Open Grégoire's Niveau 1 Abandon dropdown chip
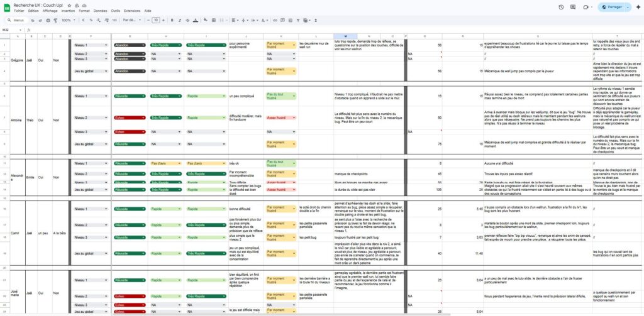The width and height of the screenshot is (644, 316). [x=130, y=45]
